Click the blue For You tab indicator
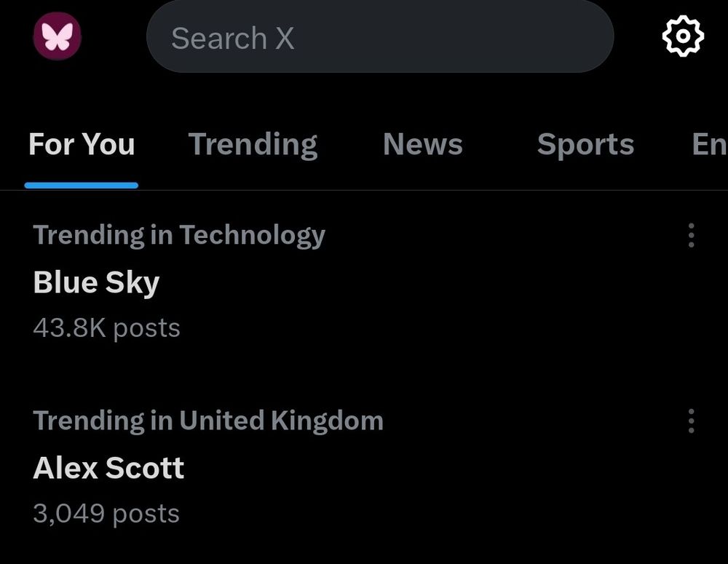Screen dimensions: 728x564 pyautogui.click(x=81, y=186)
